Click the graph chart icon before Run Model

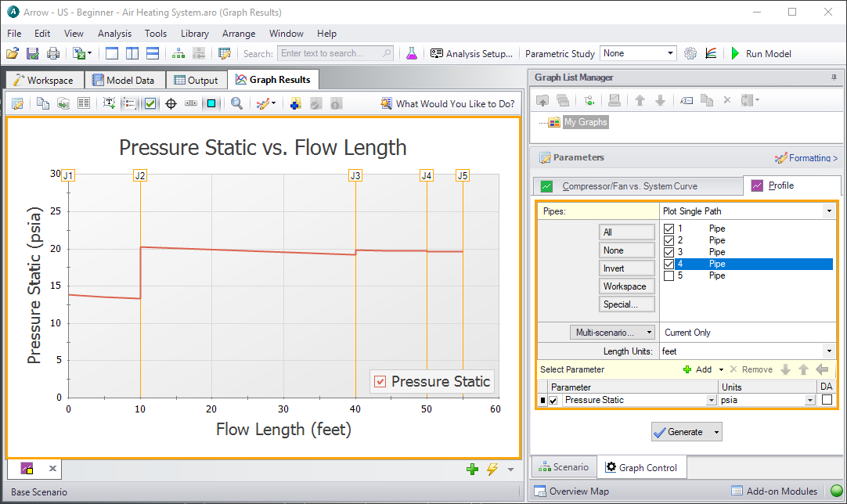(711, 53)
